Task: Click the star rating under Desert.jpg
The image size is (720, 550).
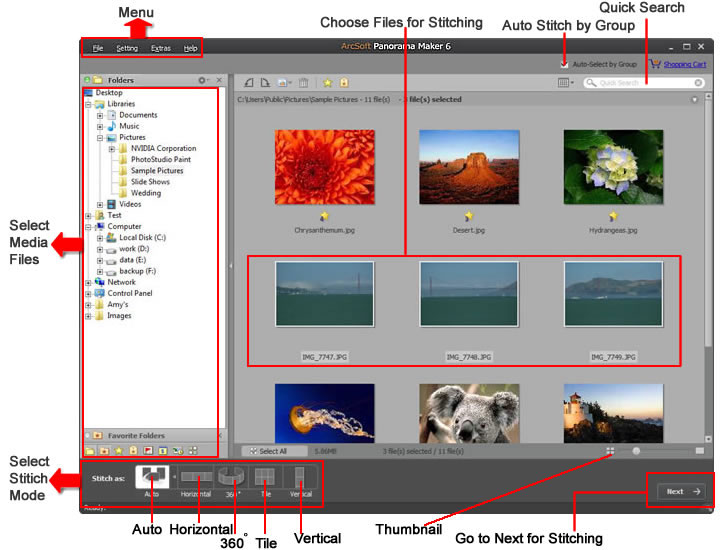Action: (469, 216)
